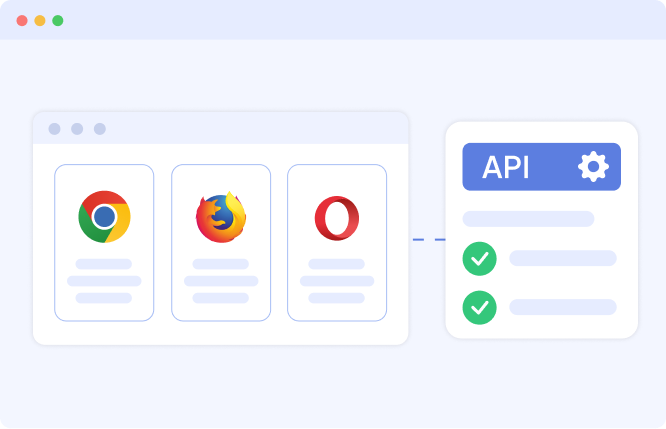The height and width of the screenshot is (429, 666).
Task: Click the green maximize window dot
Action: [x=58, y=20]
